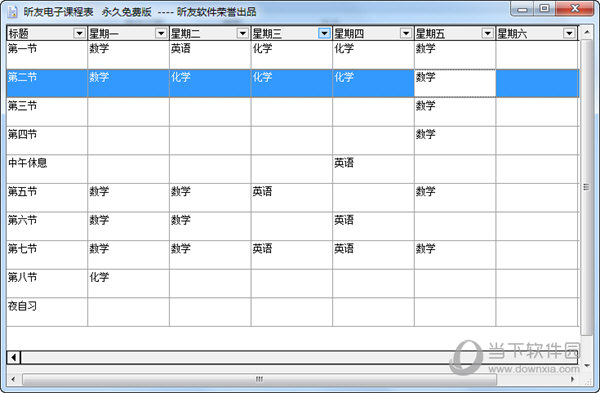Open the 星期一 column dropdown arrow
Viewport: 600px width, 393px height.
tap(161, 34)
